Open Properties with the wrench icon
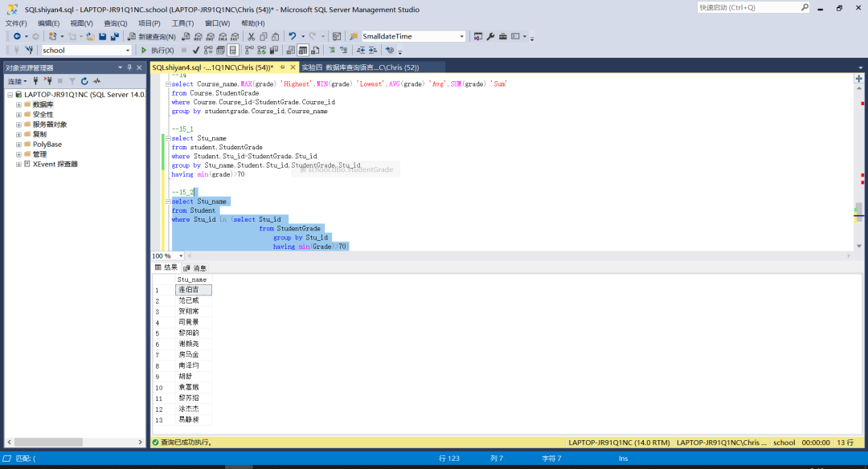 point(490,36)
